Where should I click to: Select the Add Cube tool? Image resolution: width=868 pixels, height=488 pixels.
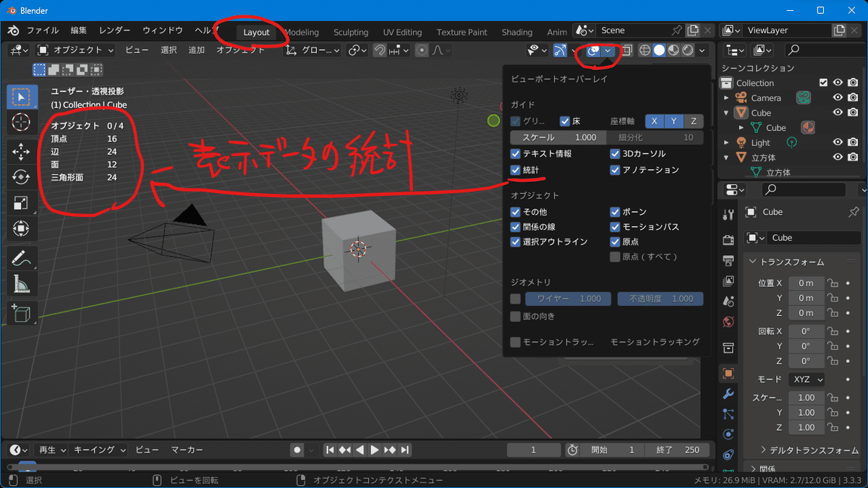point(21,313)
